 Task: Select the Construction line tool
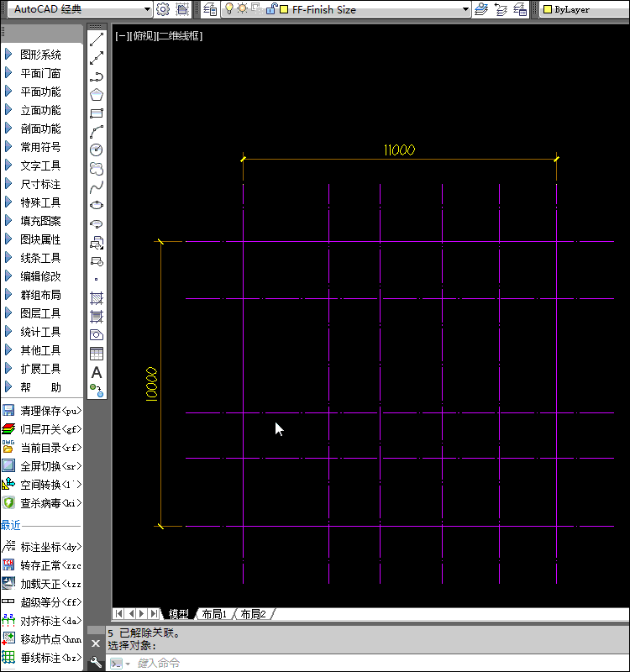[x=97, y=58]
